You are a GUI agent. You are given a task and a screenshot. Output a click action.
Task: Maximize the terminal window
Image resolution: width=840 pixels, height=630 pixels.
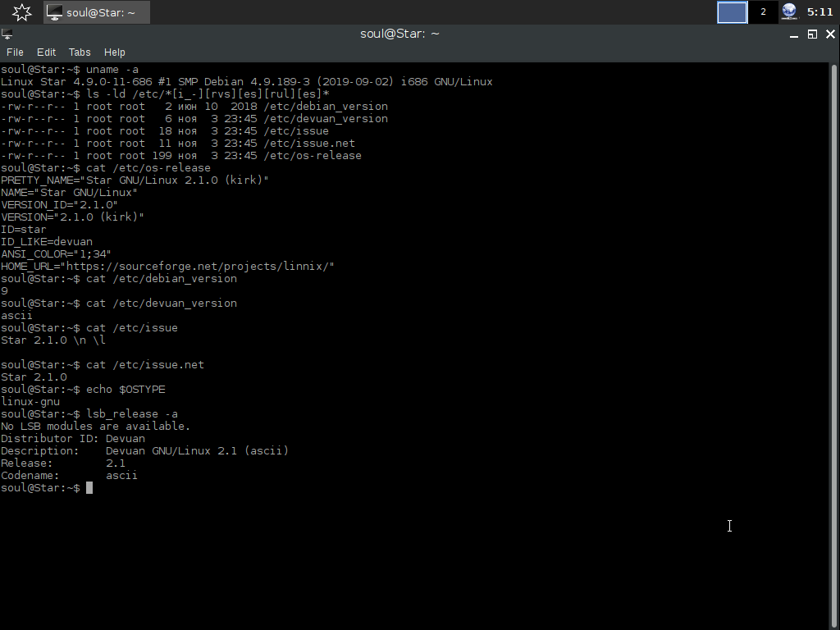pos(812,34)
